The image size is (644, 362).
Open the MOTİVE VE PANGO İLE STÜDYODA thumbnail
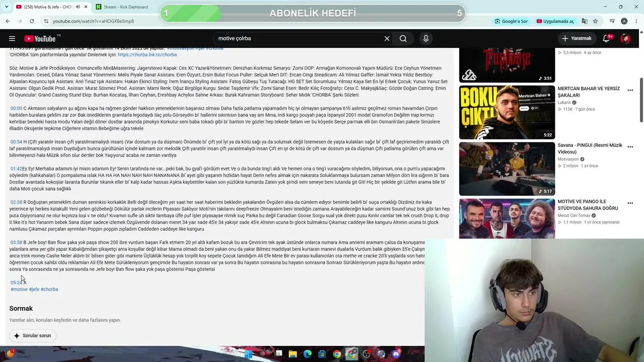coord(507,219)
